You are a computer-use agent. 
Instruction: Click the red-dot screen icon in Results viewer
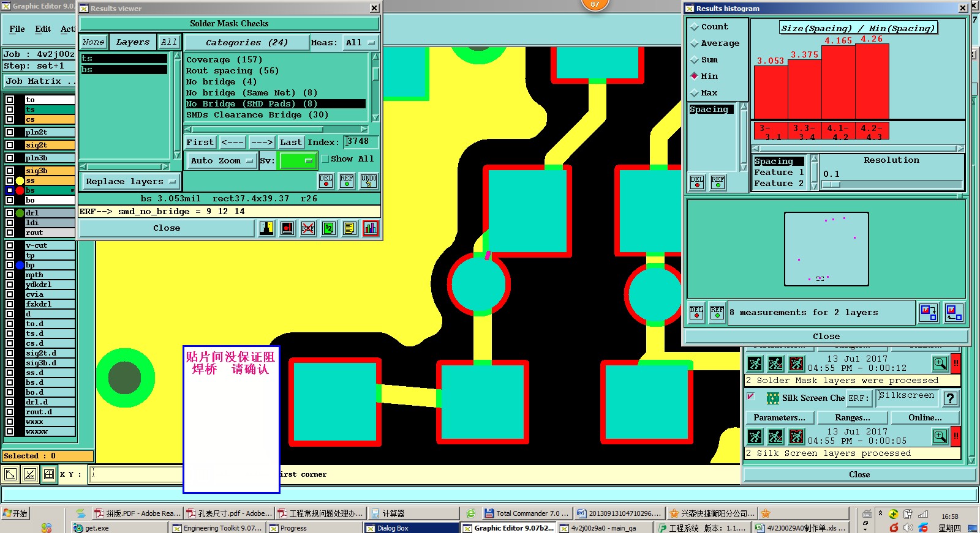[287, 228]
